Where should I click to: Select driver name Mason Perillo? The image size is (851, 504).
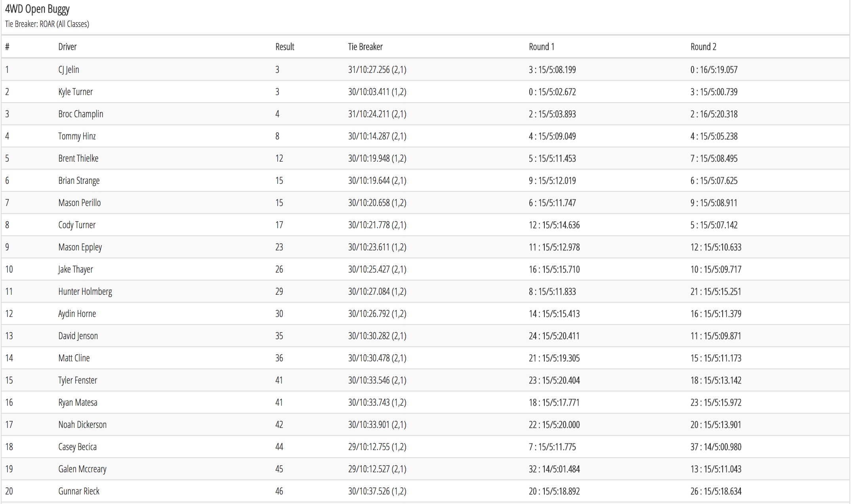pos(79,203)
